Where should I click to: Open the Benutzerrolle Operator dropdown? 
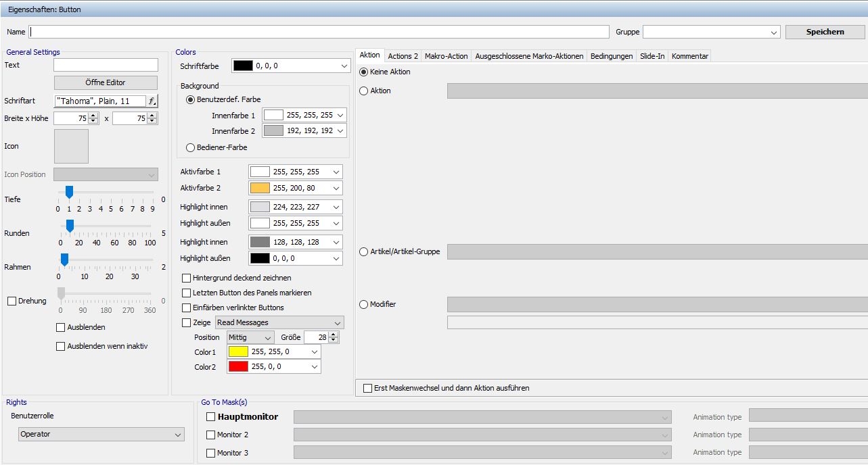click(x=101, y=434)
